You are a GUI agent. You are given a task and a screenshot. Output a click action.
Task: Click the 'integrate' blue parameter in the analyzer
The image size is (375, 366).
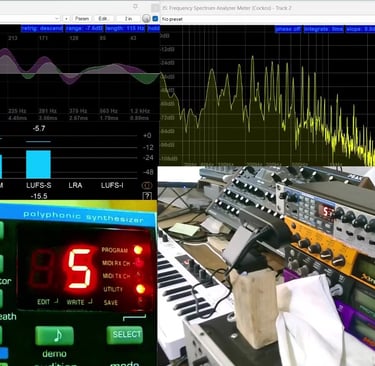pos(323,29)
